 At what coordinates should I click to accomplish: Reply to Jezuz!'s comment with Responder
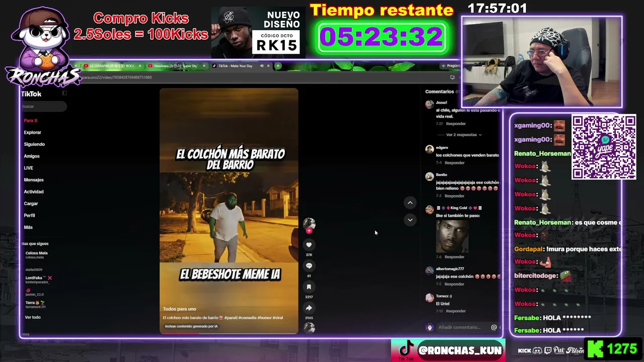[456, 124]
